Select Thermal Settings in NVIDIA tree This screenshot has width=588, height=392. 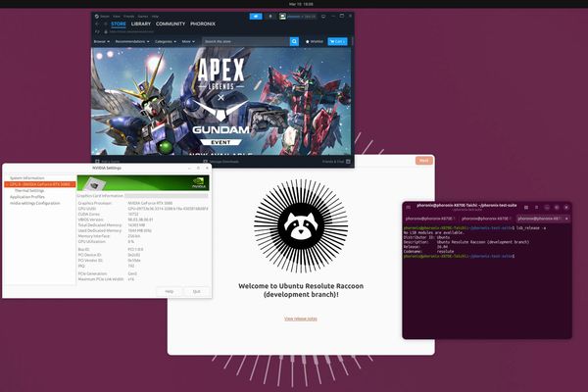coord(29,191)
